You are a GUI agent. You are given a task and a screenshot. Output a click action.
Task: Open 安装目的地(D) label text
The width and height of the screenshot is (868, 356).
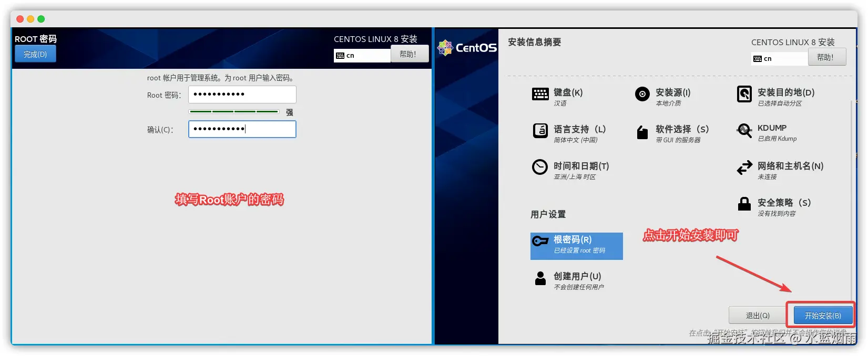tap(786, 92)
